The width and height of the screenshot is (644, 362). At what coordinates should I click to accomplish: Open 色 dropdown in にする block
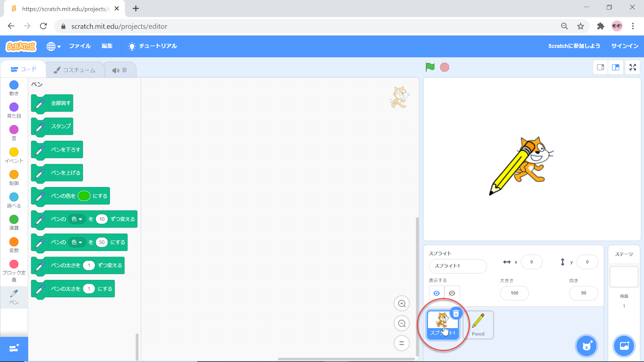point(76,243)
